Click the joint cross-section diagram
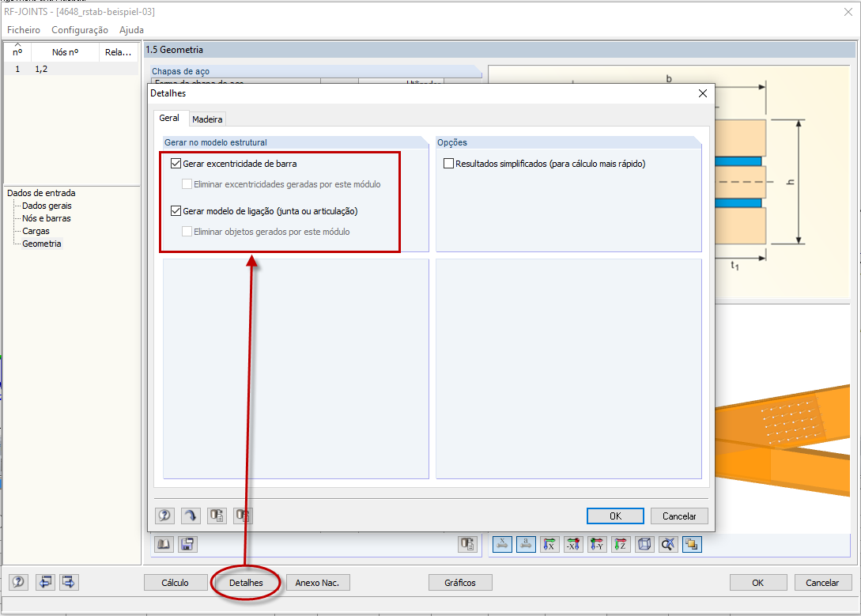This screenshot has width=861, height=616. click(x=783, y=184)
